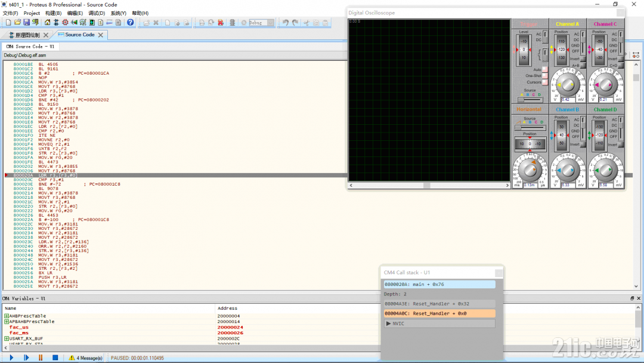The image size is (644, 363).
Task: Toggle Invert for Channel B
Action: click(x=583, y=144)
